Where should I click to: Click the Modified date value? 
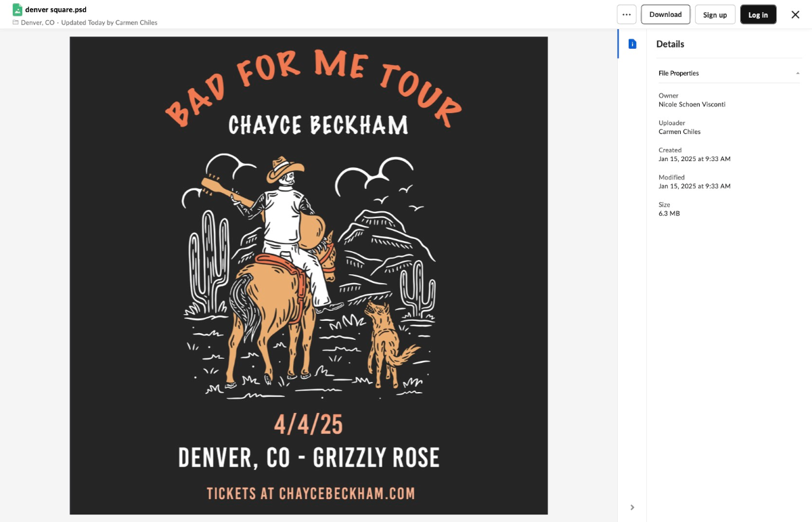coord(694,186)
